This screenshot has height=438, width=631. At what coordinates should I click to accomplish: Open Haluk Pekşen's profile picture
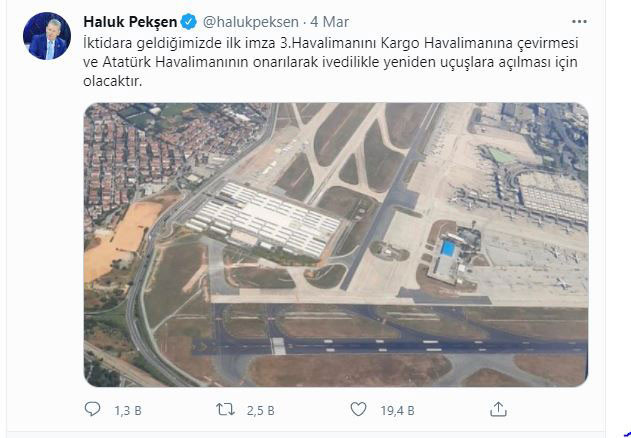point(47,36)
